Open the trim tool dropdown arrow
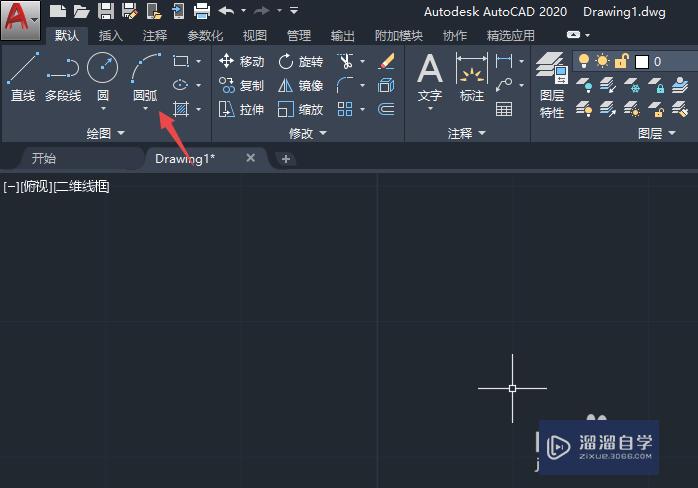698x488 pixels. 362,61
